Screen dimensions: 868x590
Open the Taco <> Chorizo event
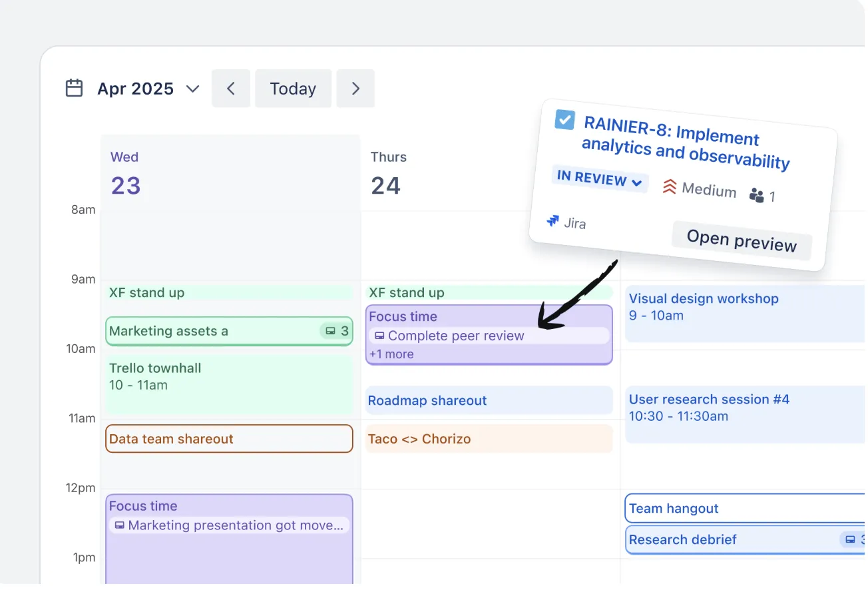click(489, 439)
